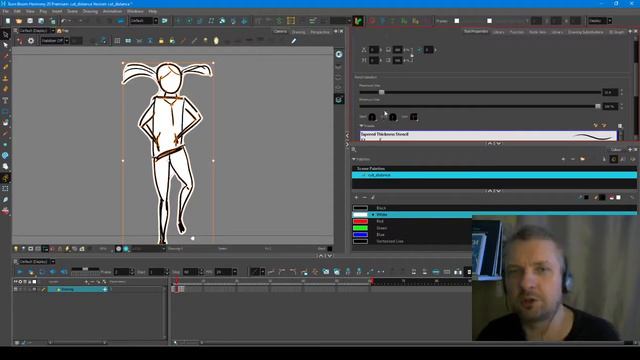Click the pencil icon at camera toolbar right
Screen dimensions: 640x360
(293, 40)
